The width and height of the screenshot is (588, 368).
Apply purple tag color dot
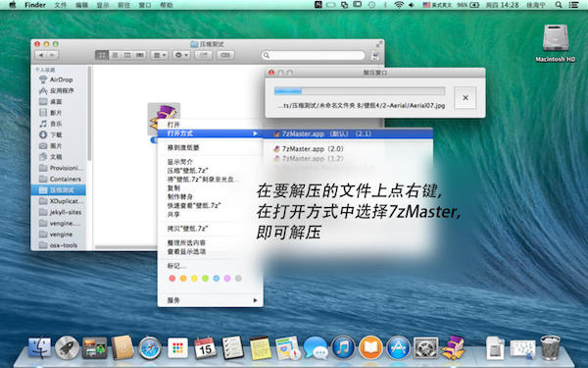point(227,279)
